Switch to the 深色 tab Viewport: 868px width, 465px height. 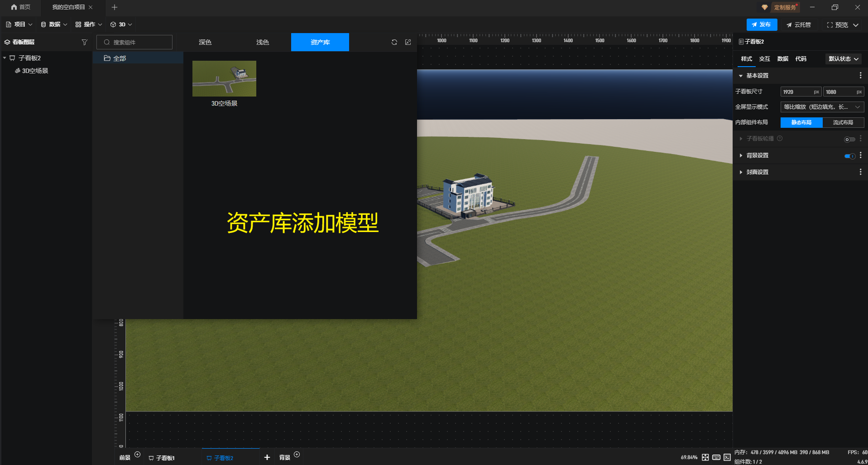(x=205, y=42)
